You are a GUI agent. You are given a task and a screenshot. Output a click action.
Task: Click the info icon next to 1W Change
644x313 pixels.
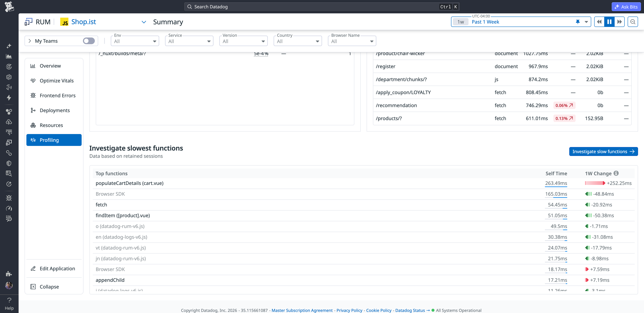pos(616,173)
